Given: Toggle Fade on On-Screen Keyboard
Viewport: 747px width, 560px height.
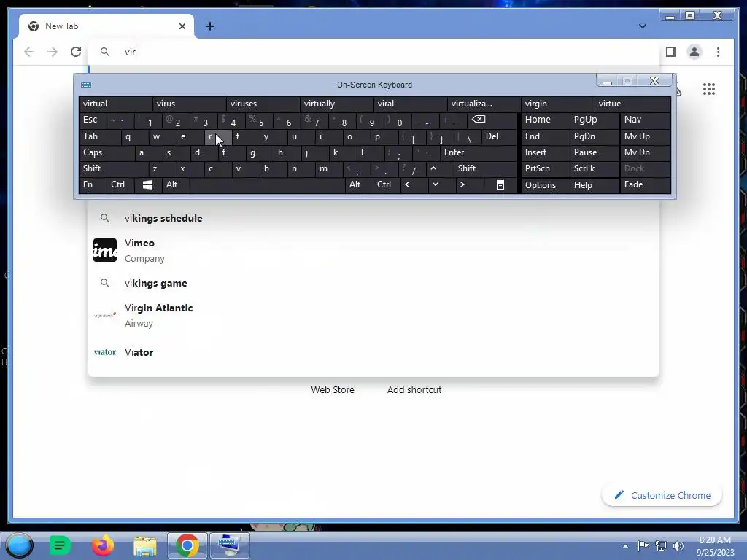Looking at the screenshot, I should [x=646, y=184].
